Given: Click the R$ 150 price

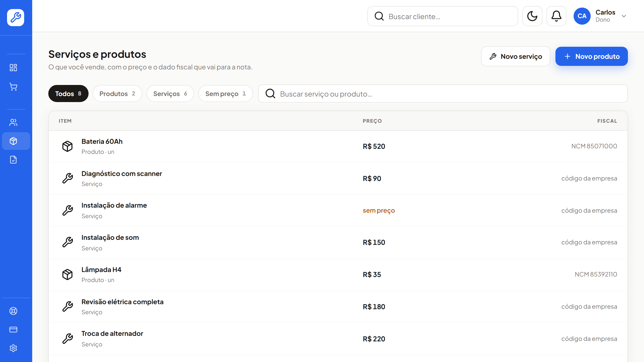Looking at the screenshot, I should (374, 242).
